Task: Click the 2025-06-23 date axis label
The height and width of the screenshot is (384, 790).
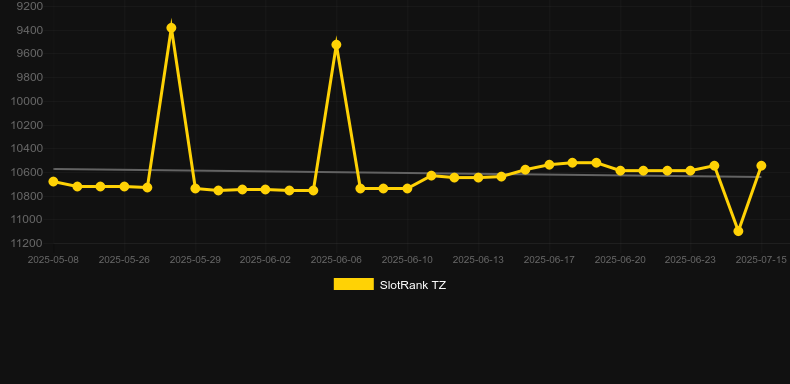Action: tap(690, 260)
